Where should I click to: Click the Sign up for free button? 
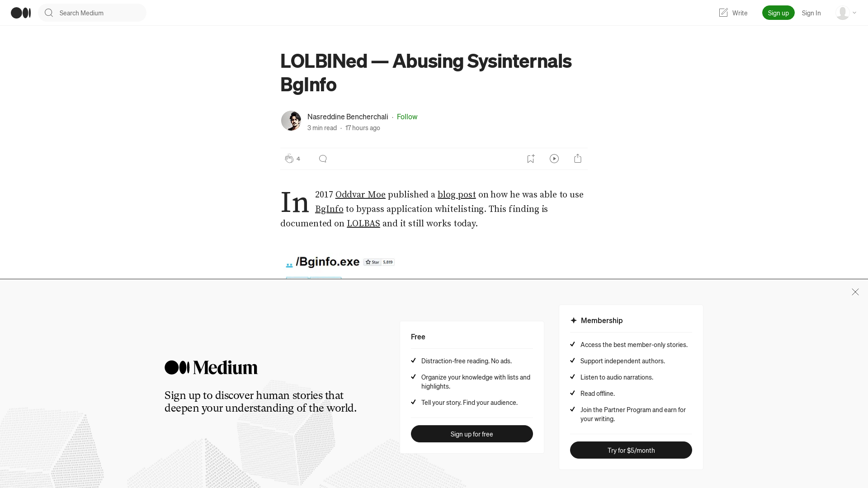(472, 434)
